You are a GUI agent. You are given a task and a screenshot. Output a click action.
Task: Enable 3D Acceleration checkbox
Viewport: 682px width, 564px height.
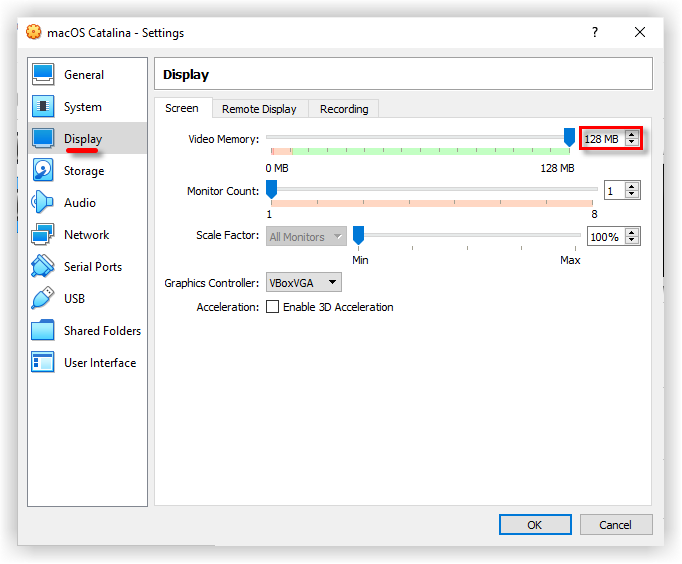[272, 307]
